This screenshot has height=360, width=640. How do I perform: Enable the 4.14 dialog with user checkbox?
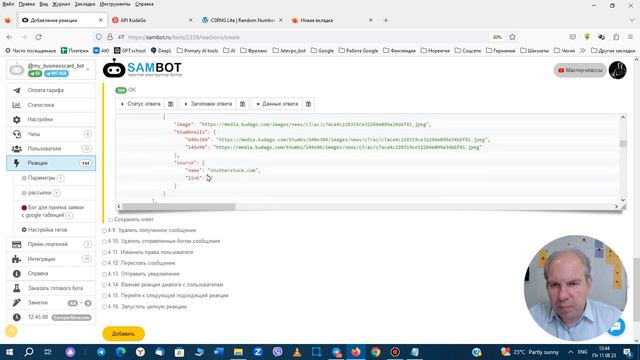[x=104, y=285]
